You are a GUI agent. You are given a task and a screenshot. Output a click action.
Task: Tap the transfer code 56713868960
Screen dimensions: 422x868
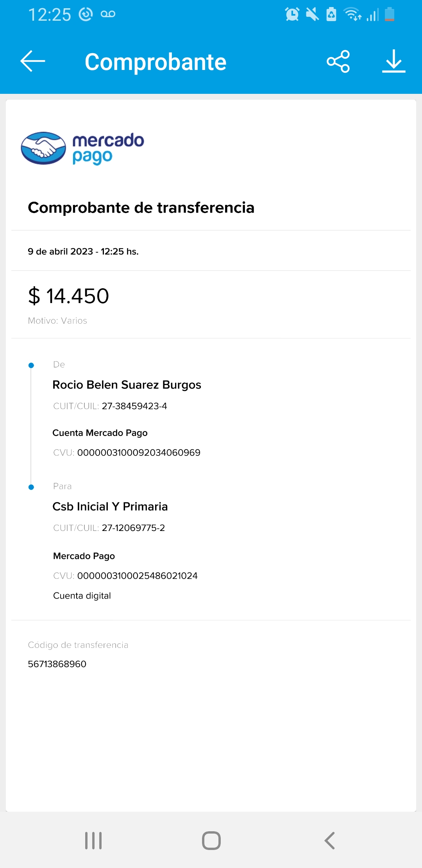click(57, 664)
